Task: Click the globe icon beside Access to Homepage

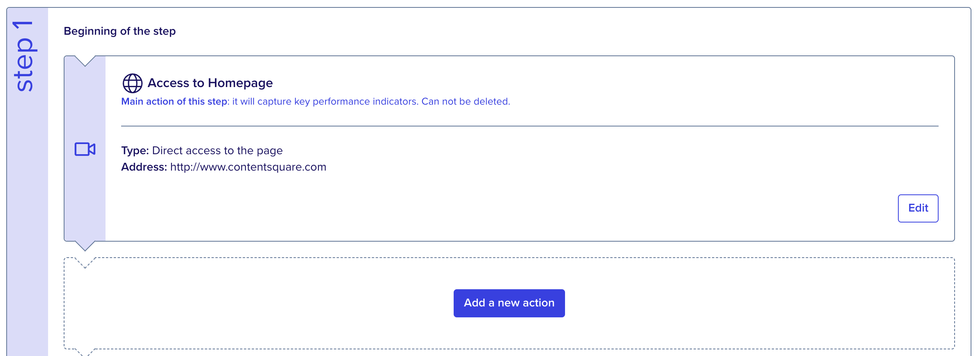Action: [132, 83]
